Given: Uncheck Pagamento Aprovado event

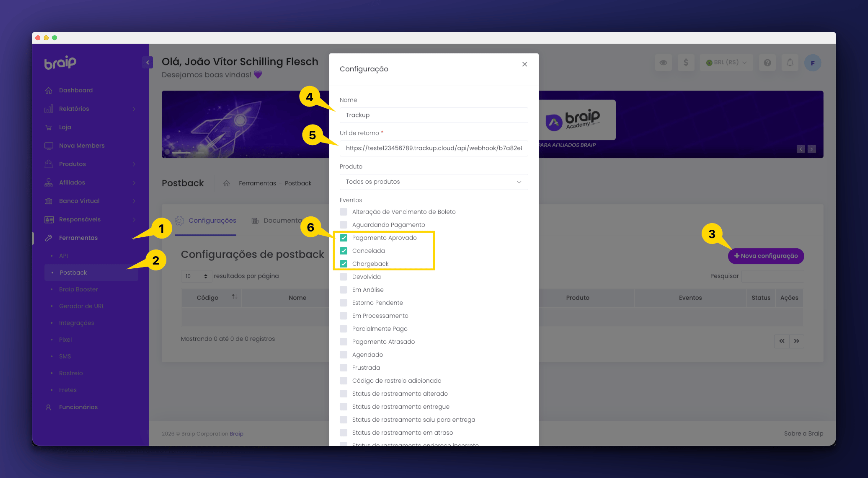Looking at the screenshot, I should point(343,238).
